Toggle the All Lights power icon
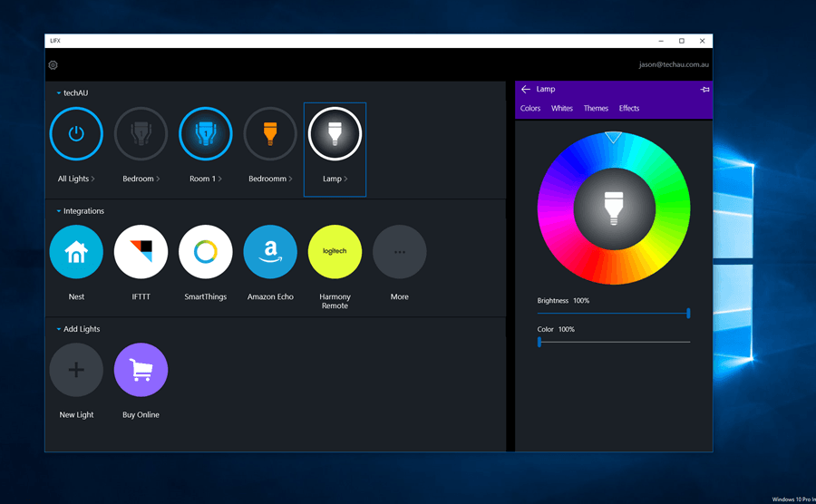 click(x=76, y=133)
